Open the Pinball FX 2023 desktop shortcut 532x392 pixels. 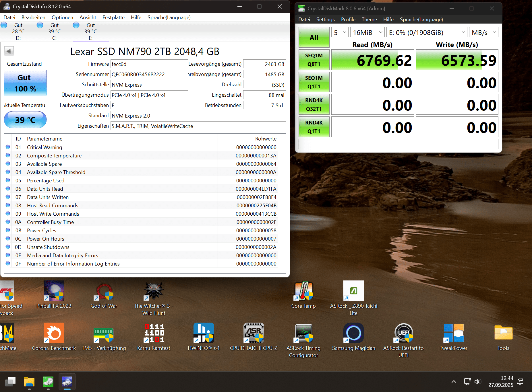pos(54,295)
